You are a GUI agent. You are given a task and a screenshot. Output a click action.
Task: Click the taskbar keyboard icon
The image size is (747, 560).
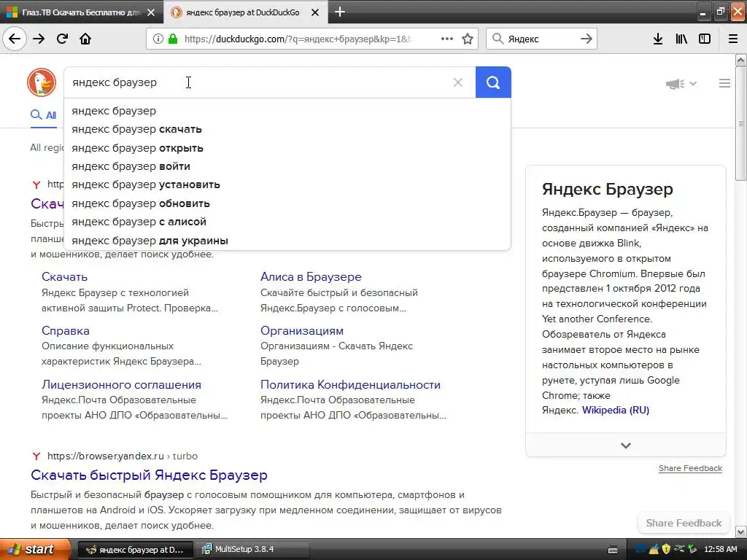(x=613, y=550)
